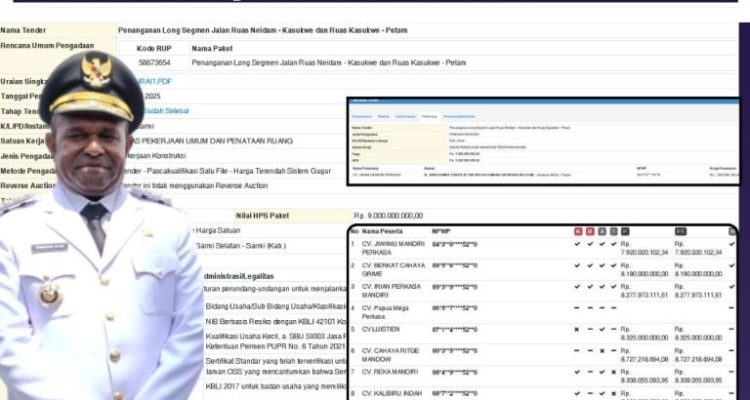Viewport: 750px width, 400px height.
Task: Select participant CV. BERKAT CAHAYA GRIME
Action: [x=393, y=269]
